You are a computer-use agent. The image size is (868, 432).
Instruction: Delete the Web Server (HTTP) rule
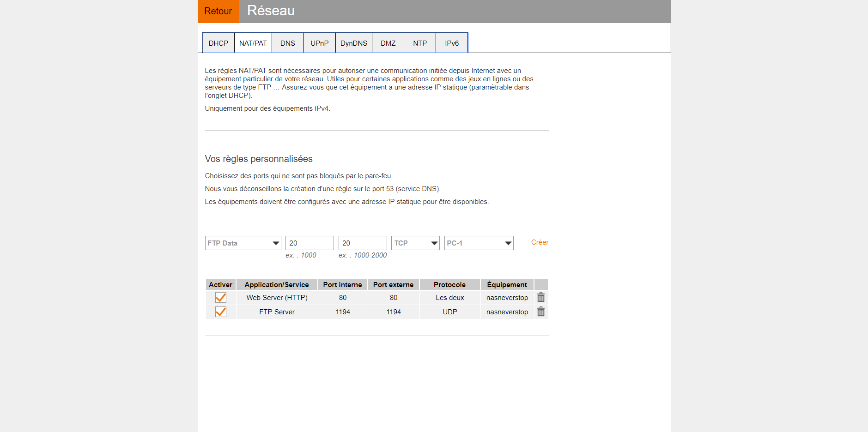(541, 298)
